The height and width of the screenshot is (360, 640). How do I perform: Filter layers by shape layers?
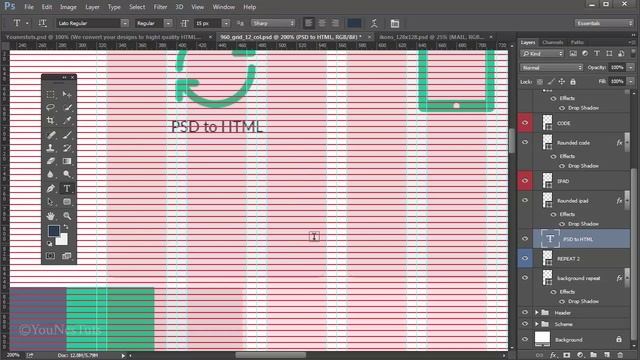(609, 53)
